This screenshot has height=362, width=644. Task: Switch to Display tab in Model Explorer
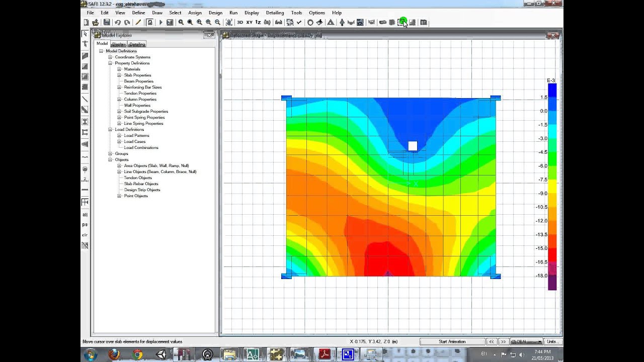click(x=119, y=44)
